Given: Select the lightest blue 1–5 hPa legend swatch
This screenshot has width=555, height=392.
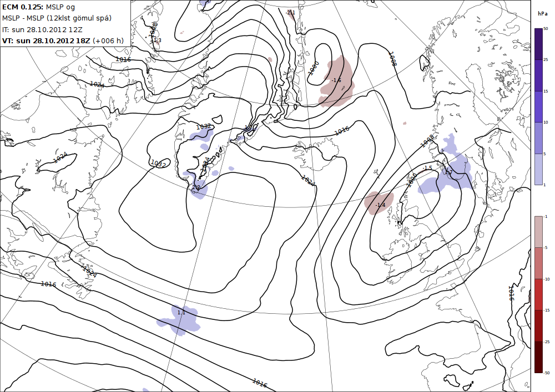Looking at the screenshot, I should point(538,169).
